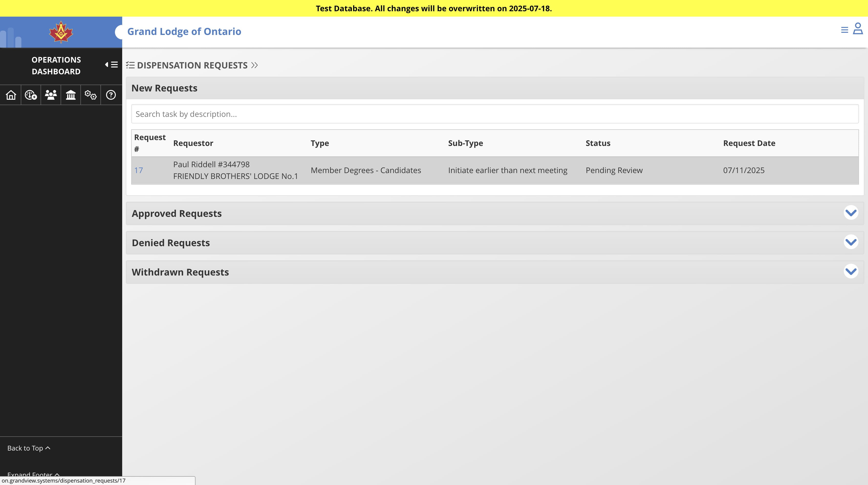Collapse the New Requests panel header

tap(495, 88)
